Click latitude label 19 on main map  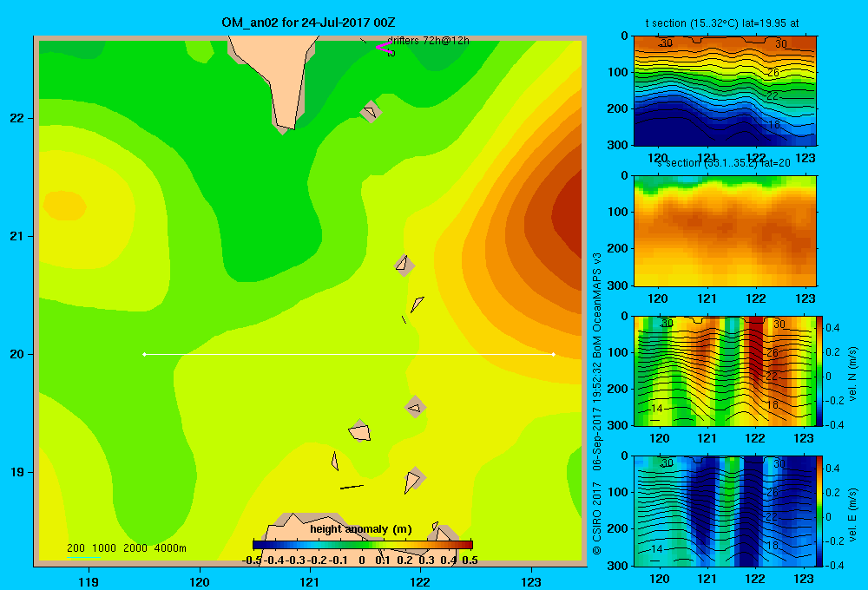(17, 472)
